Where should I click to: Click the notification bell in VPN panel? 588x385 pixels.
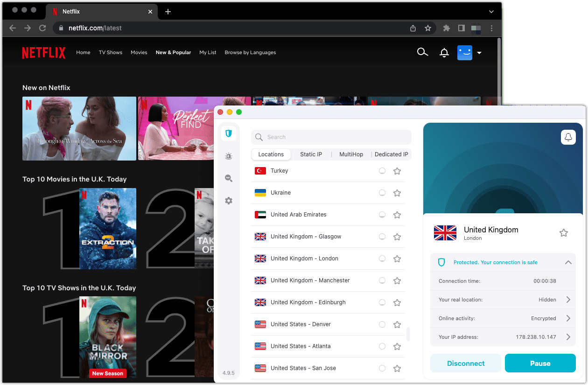(568, 137)
